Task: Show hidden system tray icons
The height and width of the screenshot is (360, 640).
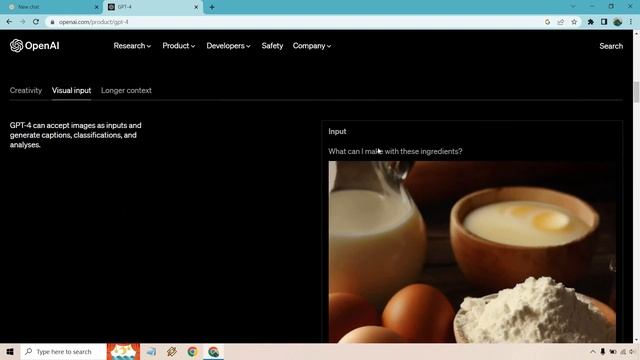Action: click(x=593, y=351)
